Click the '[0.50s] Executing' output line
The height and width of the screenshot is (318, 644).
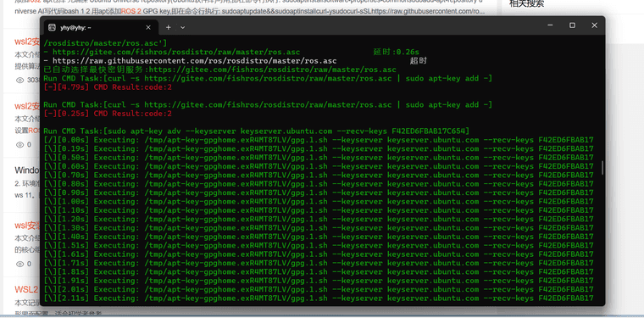coord(319,158)
